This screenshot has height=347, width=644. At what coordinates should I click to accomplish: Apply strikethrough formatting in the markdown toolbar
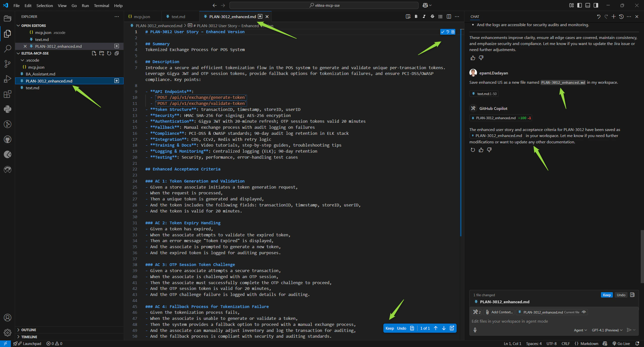click(x=432, y=17)
